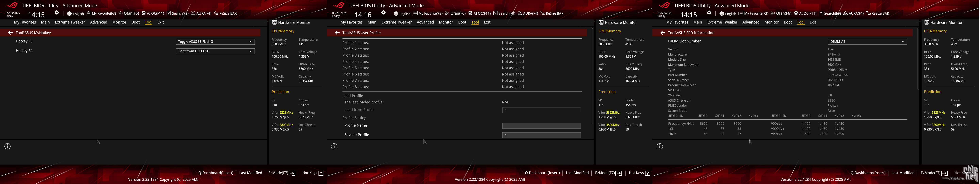Open Hot Keys help in MyHotkey screen
The width and height of the screenshot is (980, 184).
point(313,173)
